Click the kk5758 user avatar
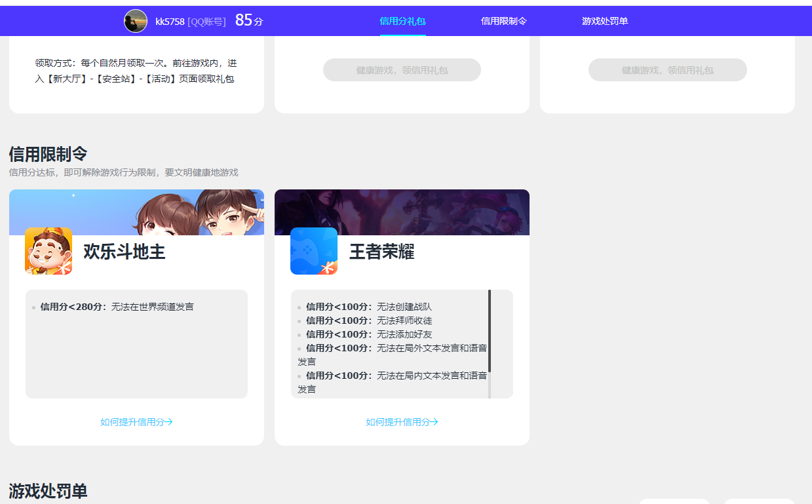 (136, 21)
